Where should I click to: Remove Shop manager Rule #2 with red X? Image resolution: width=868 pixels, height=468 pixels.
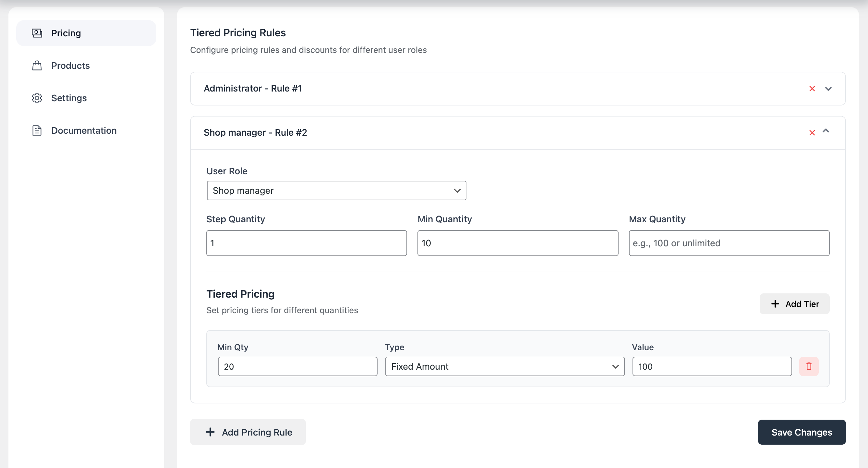[x=812, y=132]
